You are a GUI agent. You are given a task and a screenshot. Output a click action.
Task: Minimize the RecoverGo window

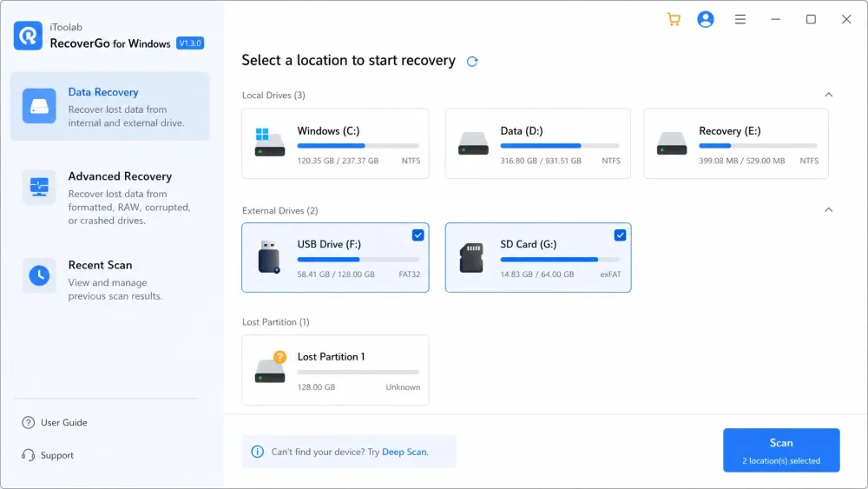[775, 19]
